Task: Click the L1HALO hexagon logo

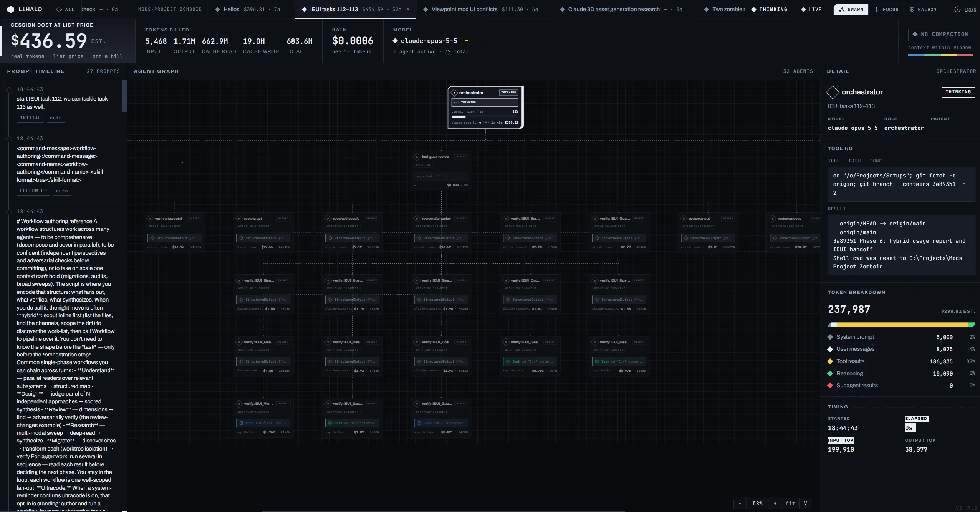Action: [x=11, y=9]
